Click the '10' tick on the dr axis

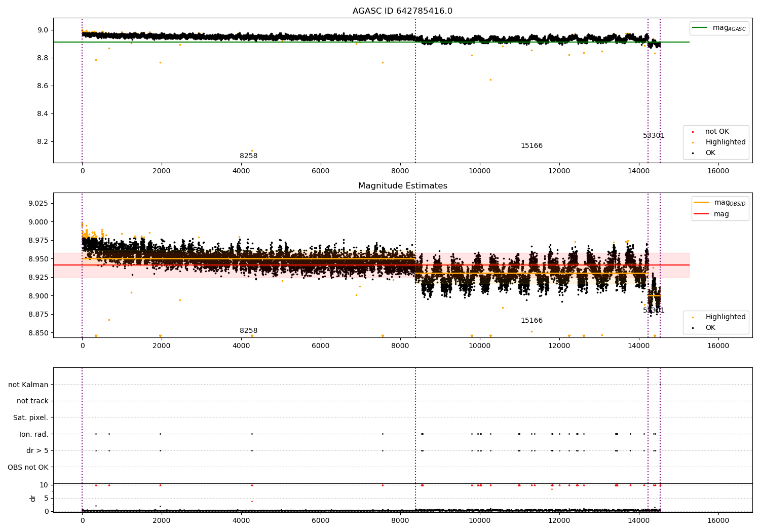pos(44,485)
